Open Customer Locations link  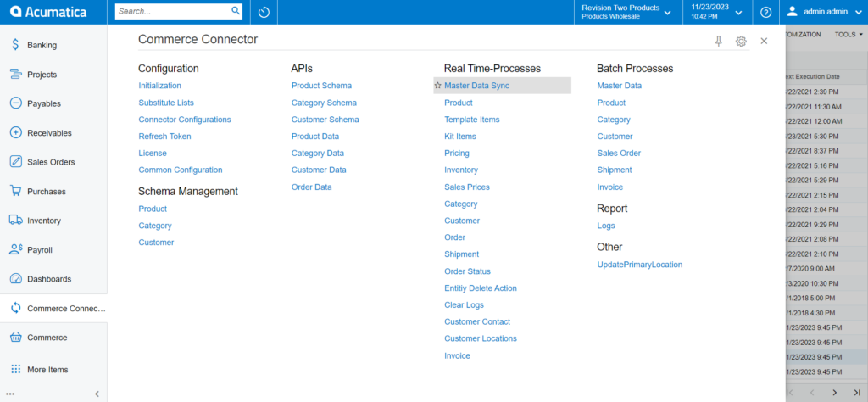[x=481, y=338]
